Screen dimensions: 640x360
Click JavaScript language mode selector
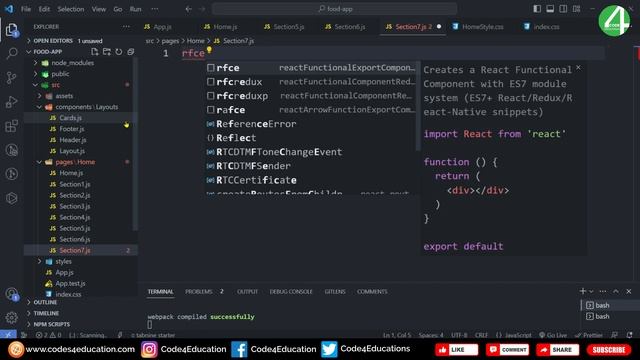click(513, 335)
